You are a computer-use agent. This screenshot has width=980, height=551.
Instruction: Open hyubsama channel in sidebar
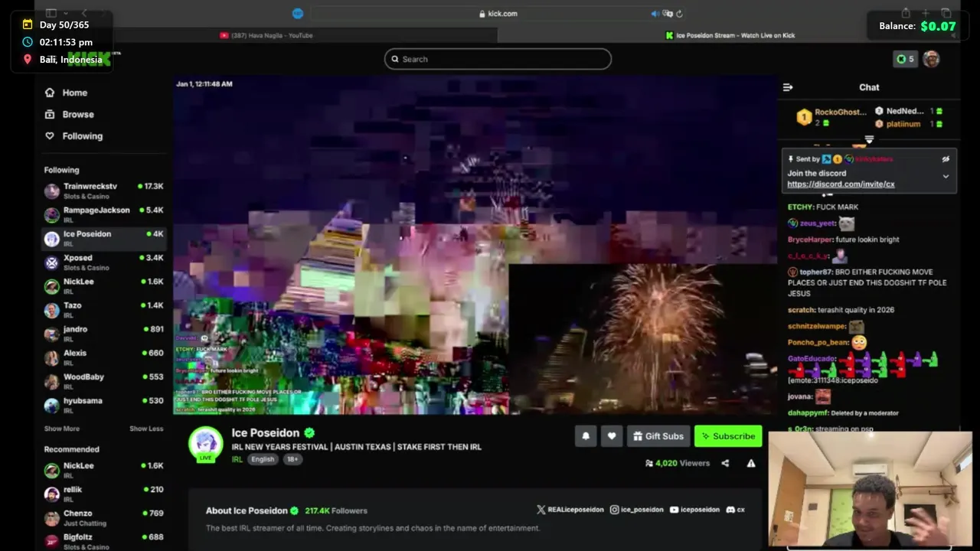click(x=103, y=405)
